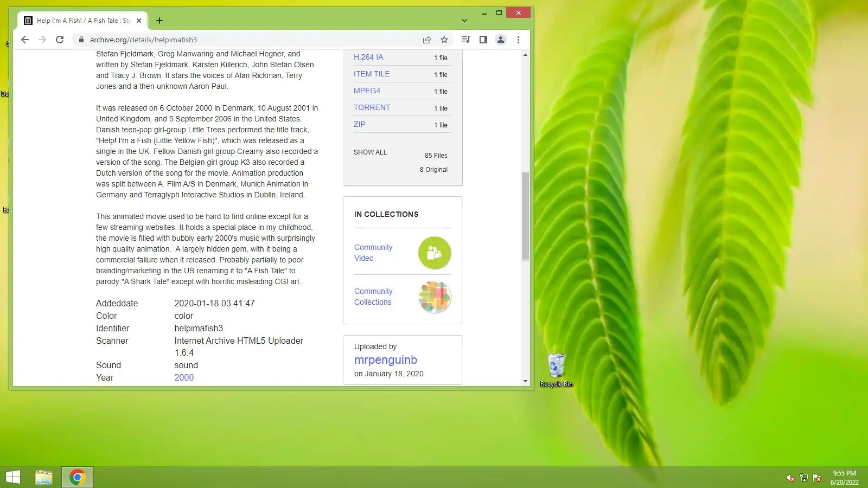The height and width of the screenshot is (488, 868).
Task: Download the TORRENT file
Action: (372, 107)
